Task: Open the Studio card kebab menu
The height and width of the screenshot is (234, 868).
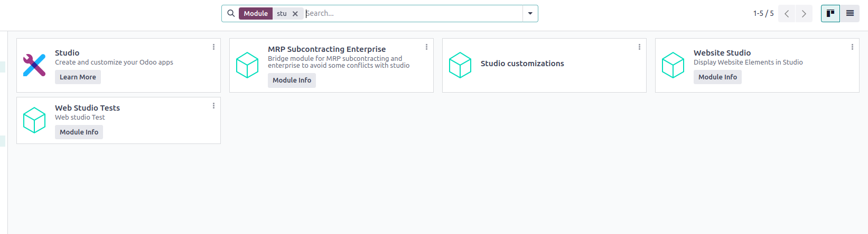Action: [x=213, y=47]
